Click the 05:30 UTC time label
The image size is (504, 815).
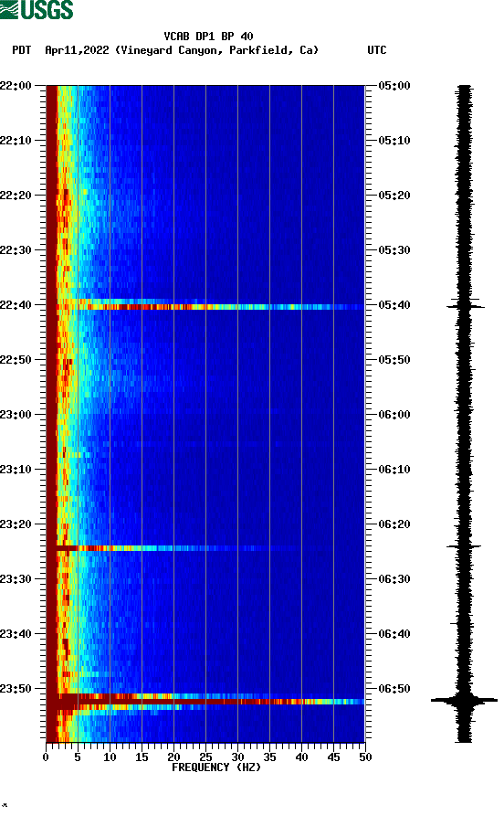(394, 250)
